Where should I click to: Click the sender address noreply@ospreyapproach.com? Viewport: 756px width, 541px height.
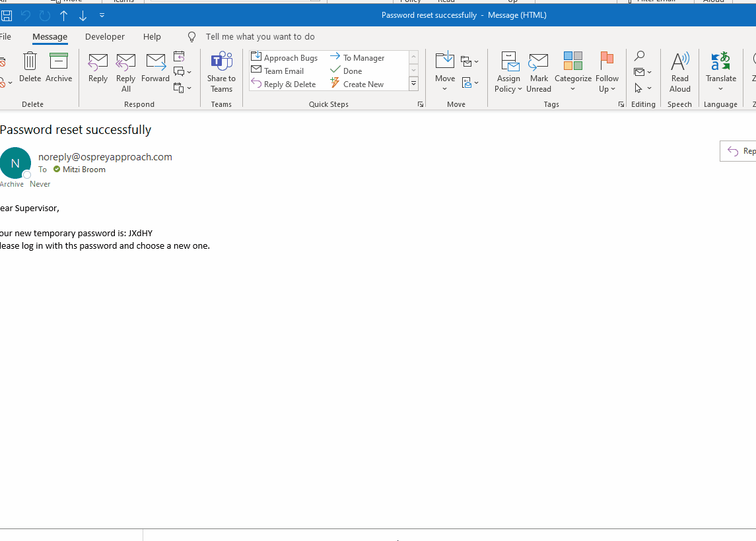point(105,157)
